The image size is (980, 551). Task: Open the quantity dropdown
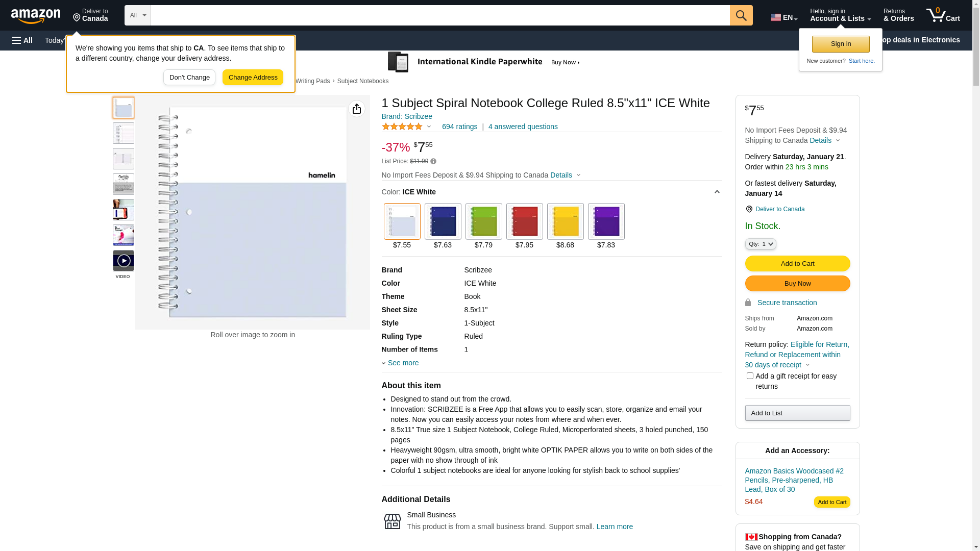tap(761, 244)
